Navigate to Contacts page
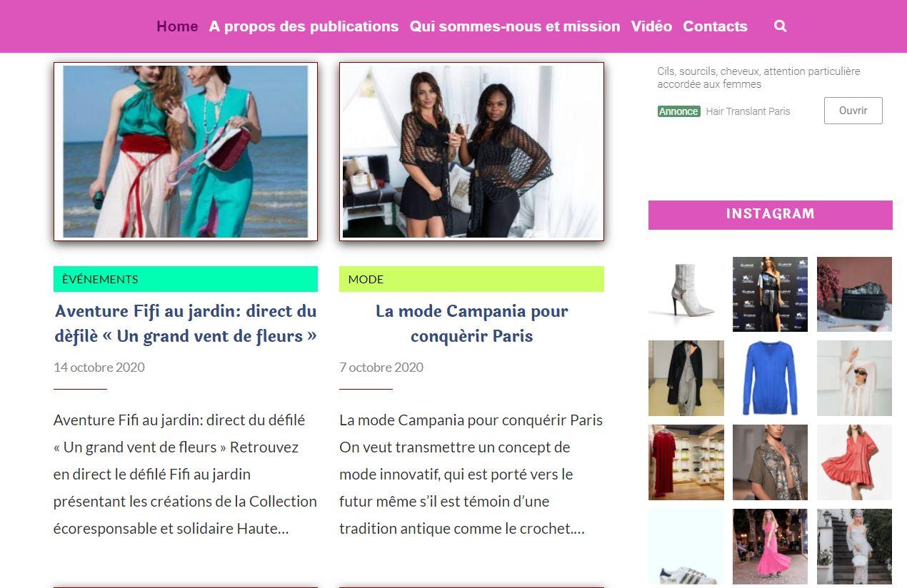Screen dimensions: 907x588 pos(715,26)
